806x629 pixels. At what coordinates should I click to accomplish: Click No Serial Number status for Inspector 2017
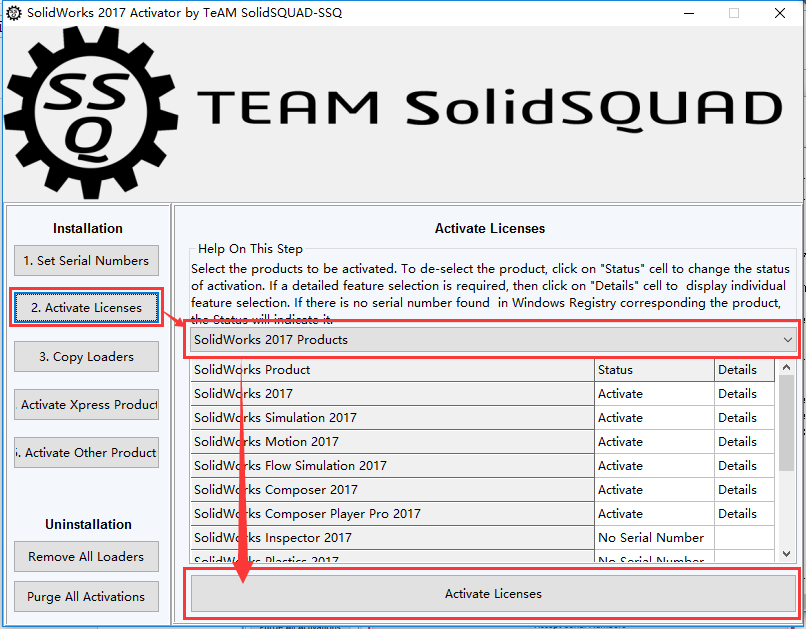tap(654, 538)
